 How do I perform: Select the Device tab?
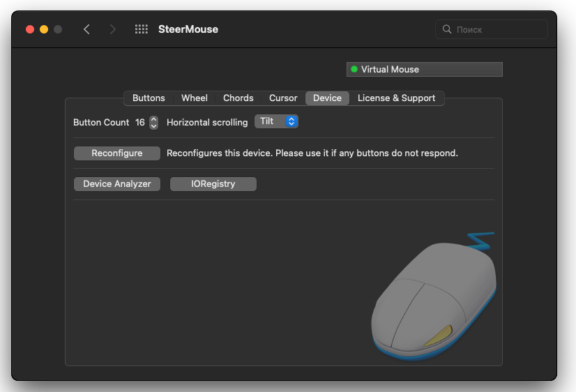pos(327,98)
